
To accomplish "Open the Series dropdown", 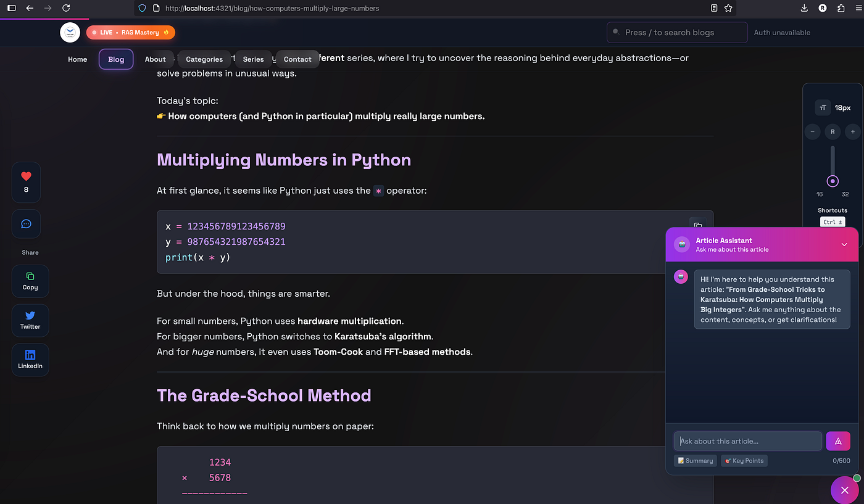I will pos(253,59).
